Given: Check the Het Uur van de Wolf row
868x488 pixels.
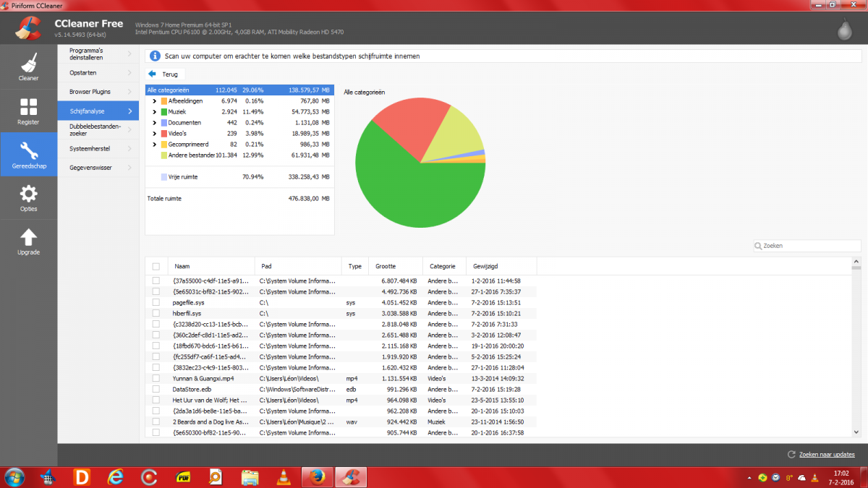Looking at the screenshot, I should click(x=156, y=400).
